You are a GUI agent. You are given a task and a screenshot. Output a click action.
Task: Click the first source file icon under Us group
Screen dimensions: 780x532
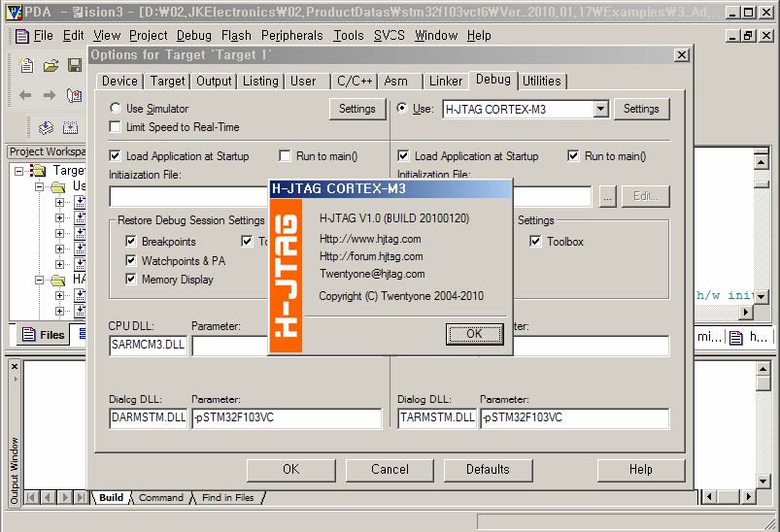[80, 202]
